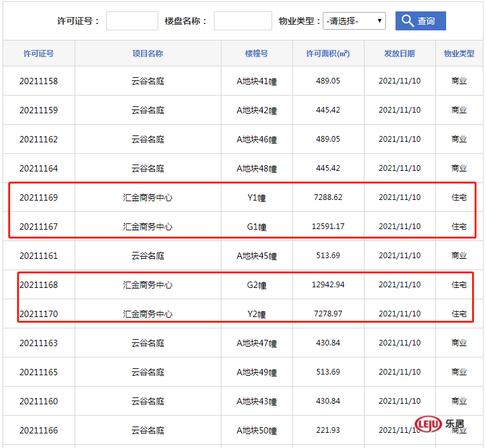Click the 许可面积(㎡) column header
The height and width of the screenshot is (448, 486).
(328, 53)
